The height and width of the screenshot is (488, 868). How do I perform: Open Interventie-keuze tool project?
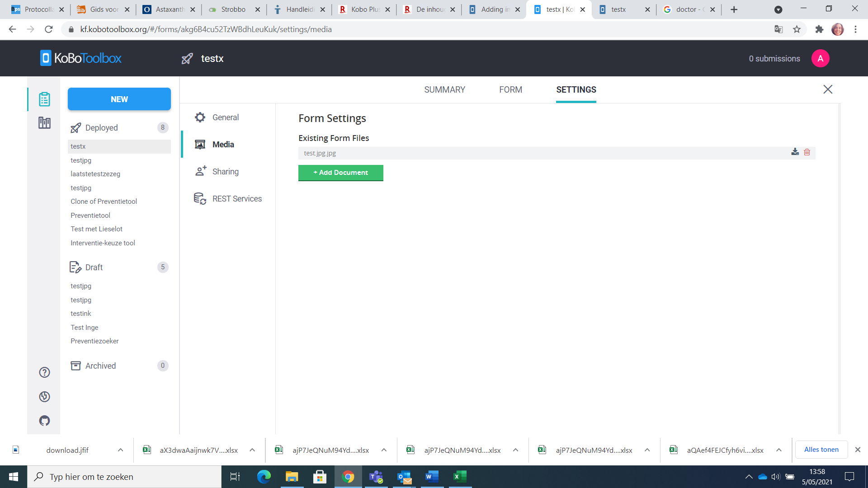103,243
